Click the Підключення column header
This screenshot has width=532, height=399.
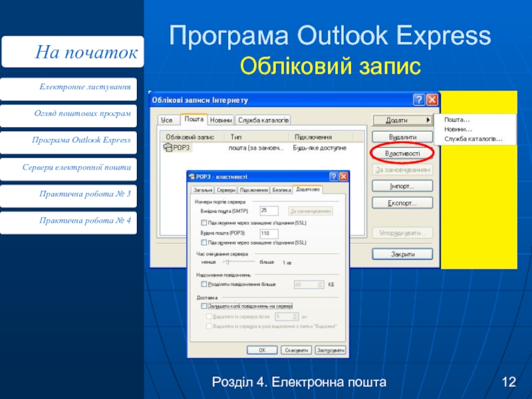coord(321,137)
